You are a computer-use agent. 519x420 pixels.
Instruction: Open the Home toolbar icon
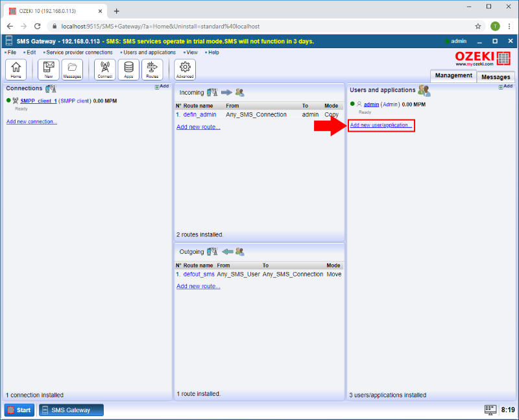(x=16, y=69)
